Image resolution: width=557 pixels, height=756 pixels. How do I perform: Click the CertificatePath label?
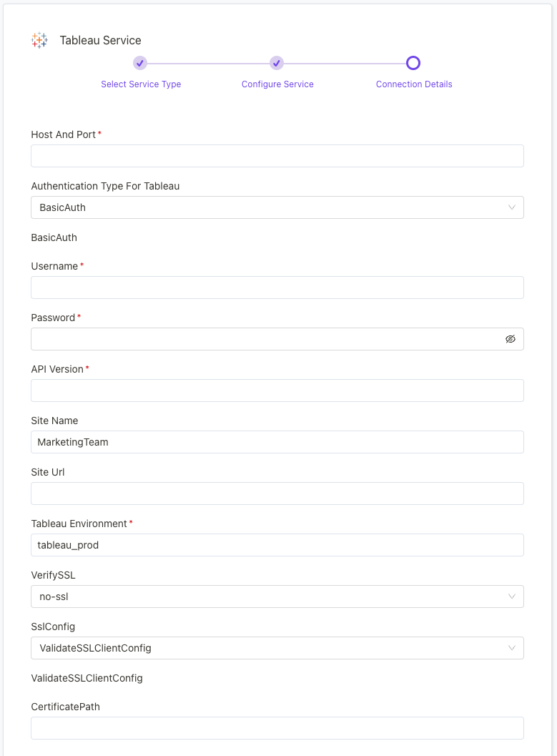pos(66,707)
